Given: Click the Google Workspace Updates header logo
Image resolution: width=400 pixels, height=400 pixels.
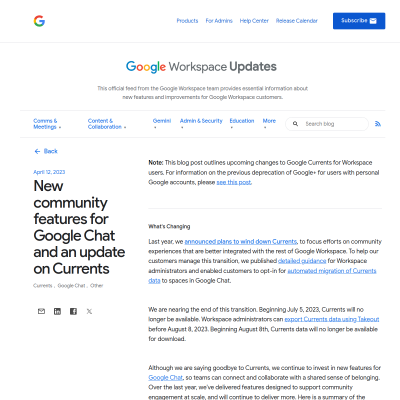Looking at the screenshot, I should 201,67.
